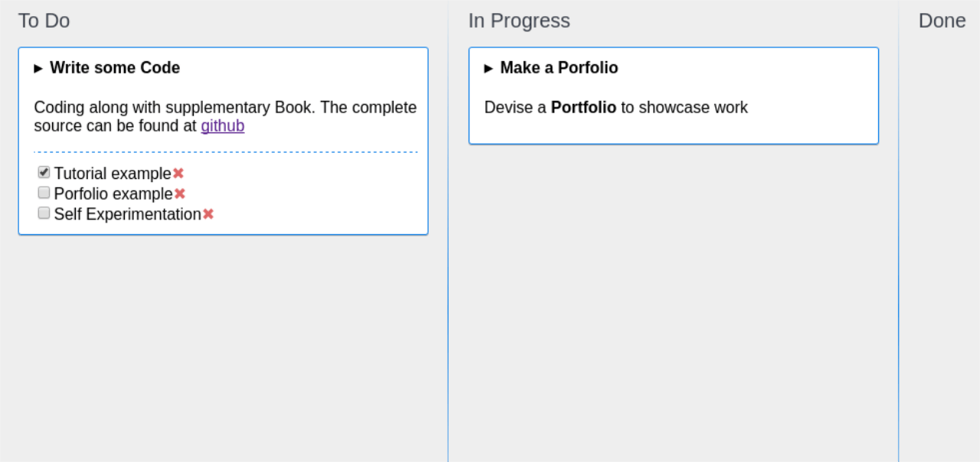Click the Self Experimentation label text
Viewport: 980px width, 462px height.
pos(127,214)
